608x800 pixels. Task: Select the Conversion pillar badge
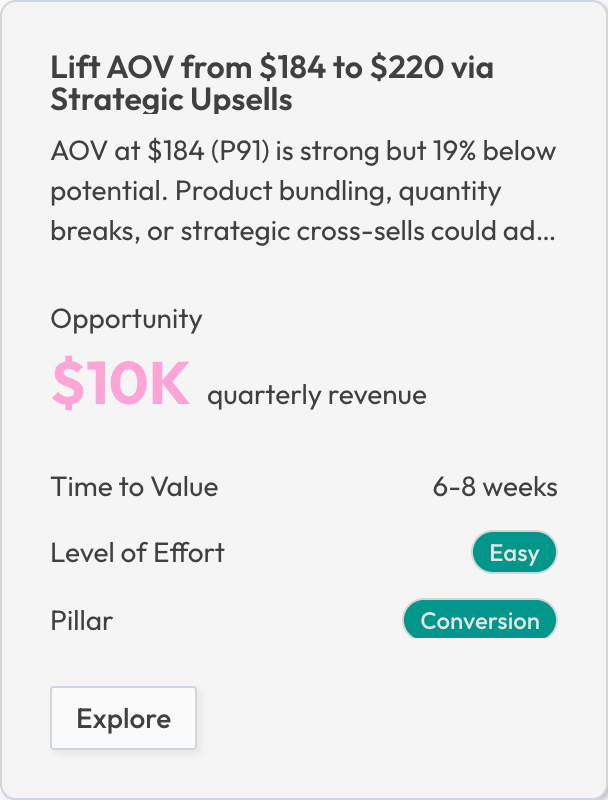[479, 619]
